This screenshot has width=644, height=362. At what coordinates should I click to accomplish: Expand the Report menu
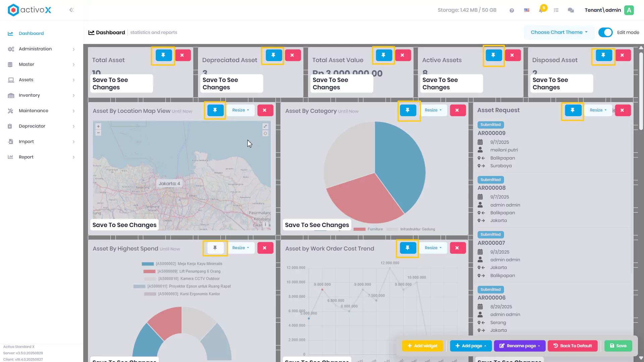[42, 157]
